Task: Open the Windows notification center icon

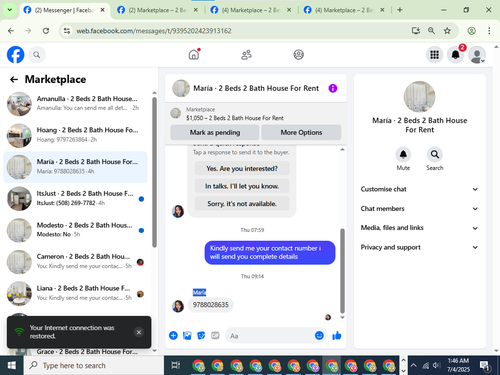Action: (x=485, y=366)
